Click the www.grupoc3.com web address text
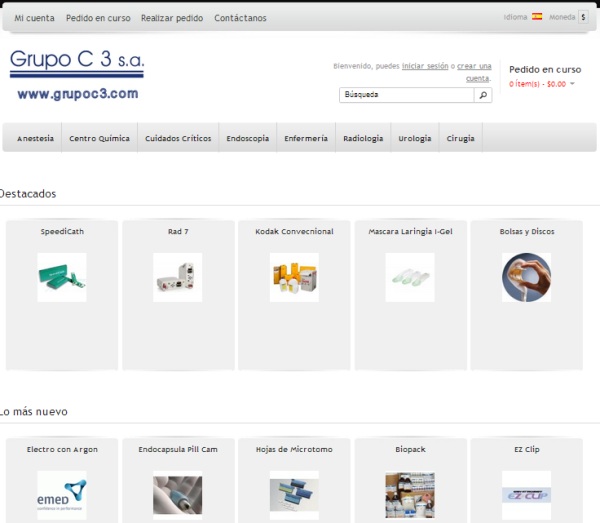The width and height of the screenshot is (600, 523). click(x=78, y=94)
